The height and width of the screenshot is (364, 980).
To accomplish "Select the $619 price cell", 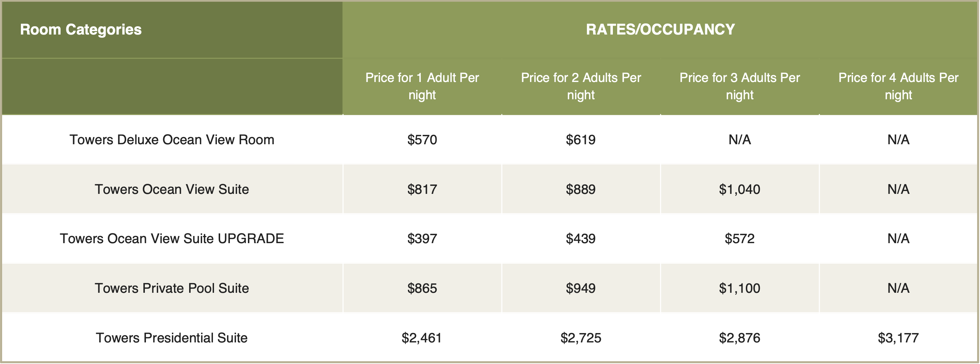I will (x=581, y=140).
